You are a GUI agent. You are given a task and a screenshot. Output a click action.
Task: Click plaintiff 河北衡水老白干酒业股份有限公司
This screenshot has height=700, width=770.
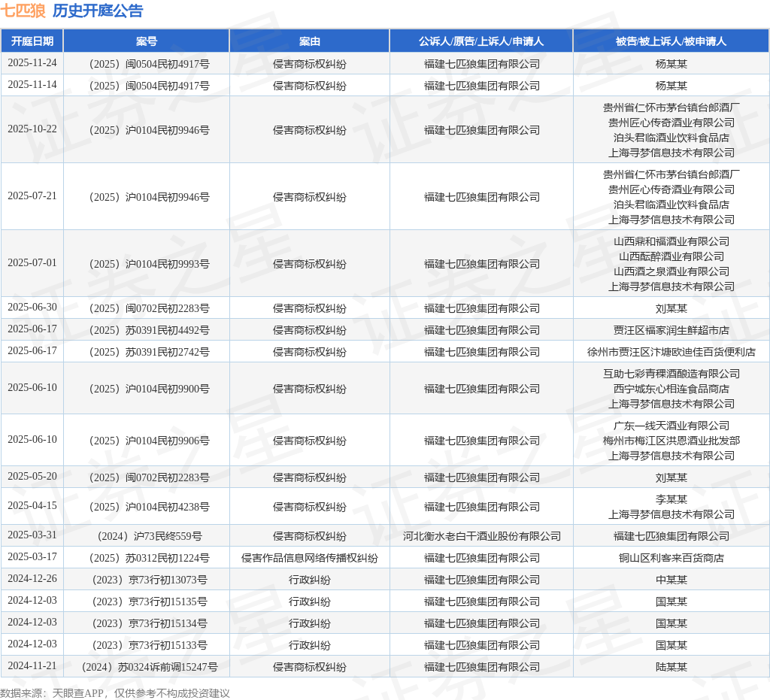pos(481,536)
